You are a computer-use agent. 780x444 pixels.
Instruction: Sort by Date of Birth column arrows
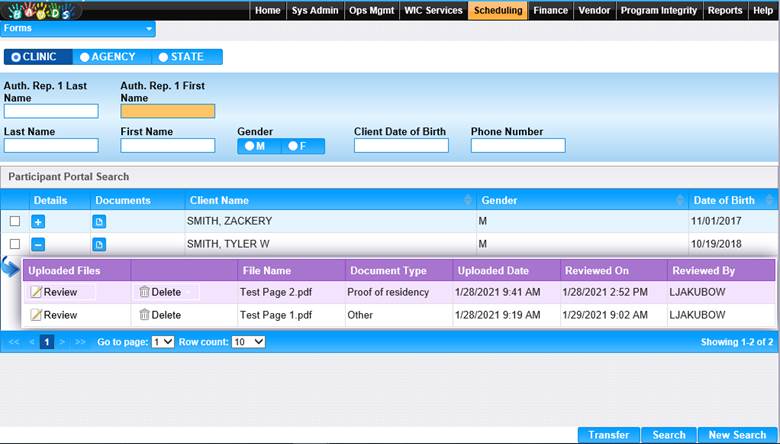[x=770, y=200]
